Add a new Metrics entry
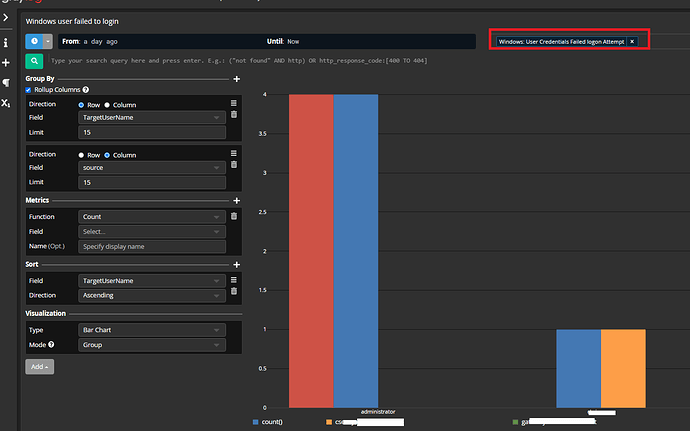The height and width of the screenshot is (431, 690). (x=237, y=200)
